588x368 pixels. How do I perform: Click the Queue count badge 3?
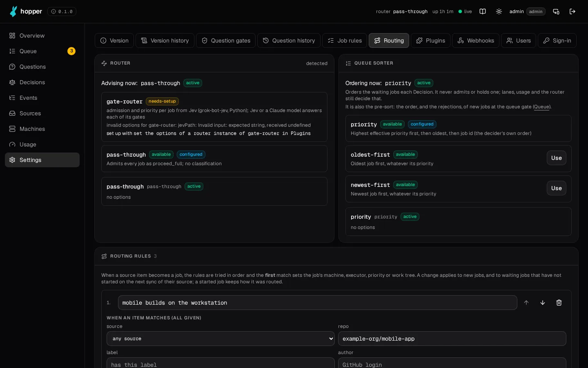pos(71,51)
